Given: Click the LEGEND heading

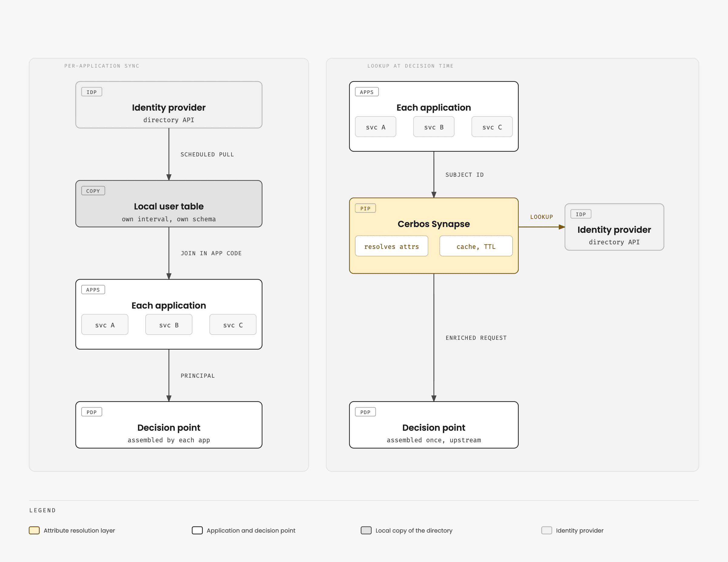Looking at the screenshot, I should pos(43,510).
